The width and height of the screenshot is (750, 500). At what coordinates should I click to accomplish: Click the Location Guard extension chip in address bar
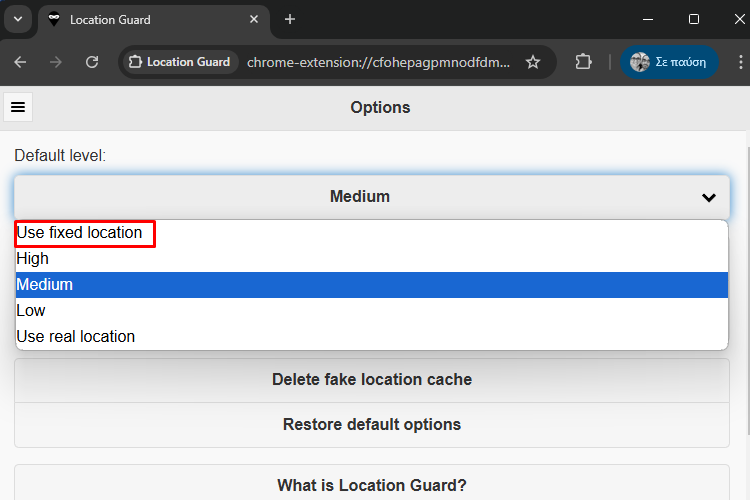[180, 62]
